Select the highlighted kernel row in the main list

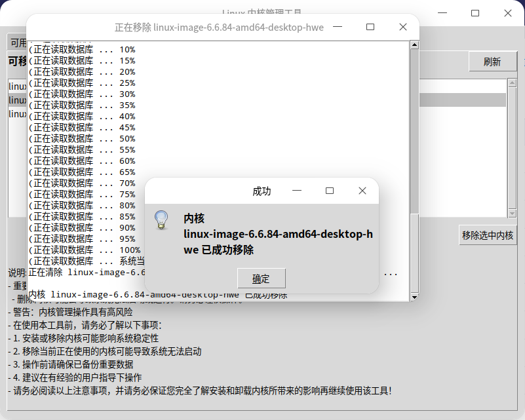[x=257, y=100]
